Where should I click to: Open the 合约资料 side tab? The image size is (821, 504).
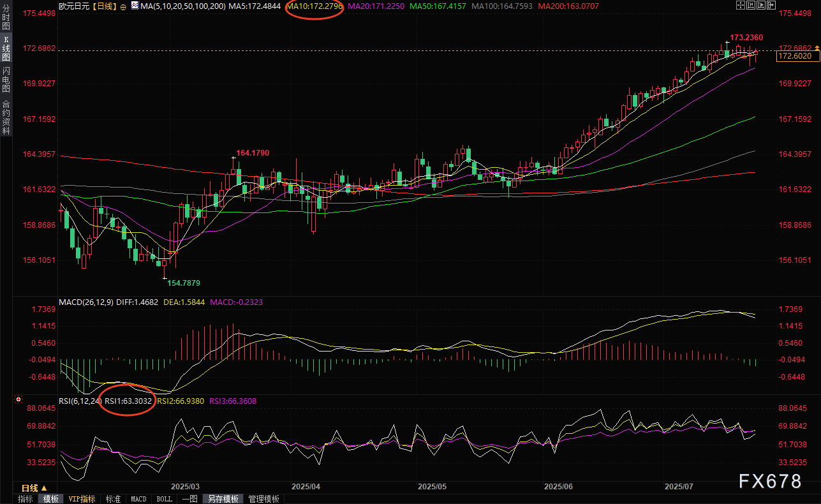tap(6, 117)
